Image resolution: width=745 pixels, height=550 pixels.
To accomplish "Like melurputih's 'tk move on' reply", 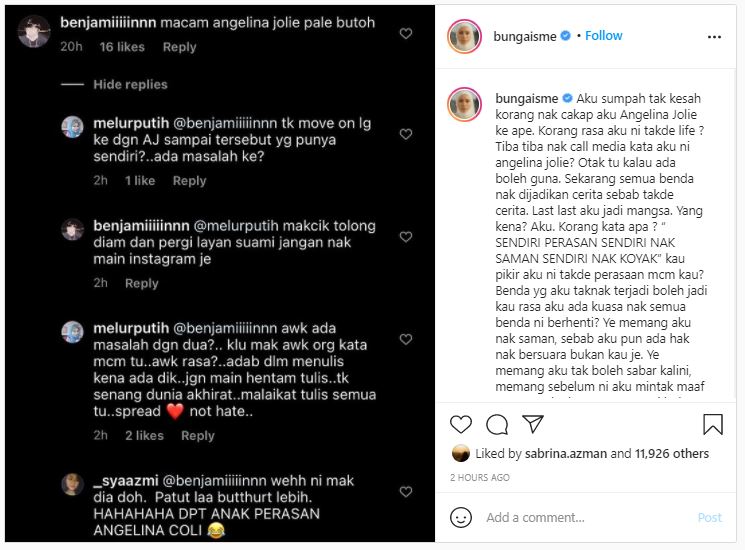I will point(405,134).
